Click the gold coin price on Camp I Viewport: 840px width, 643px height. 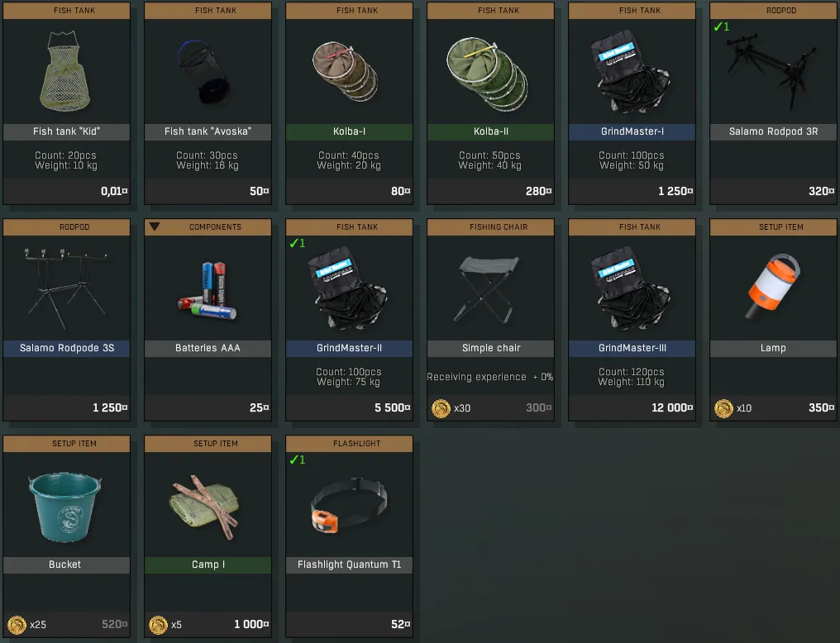coord(158,625)
